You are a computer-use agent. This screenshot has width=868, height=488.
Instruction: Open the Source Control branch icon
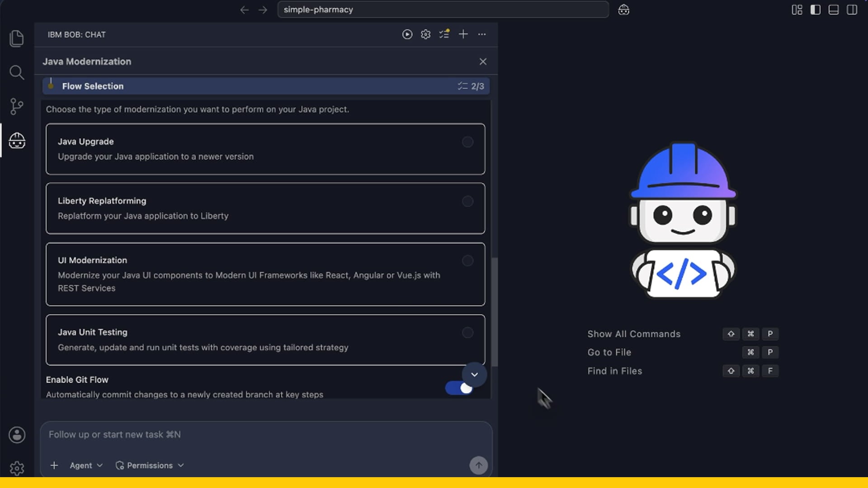pos(17,107)
